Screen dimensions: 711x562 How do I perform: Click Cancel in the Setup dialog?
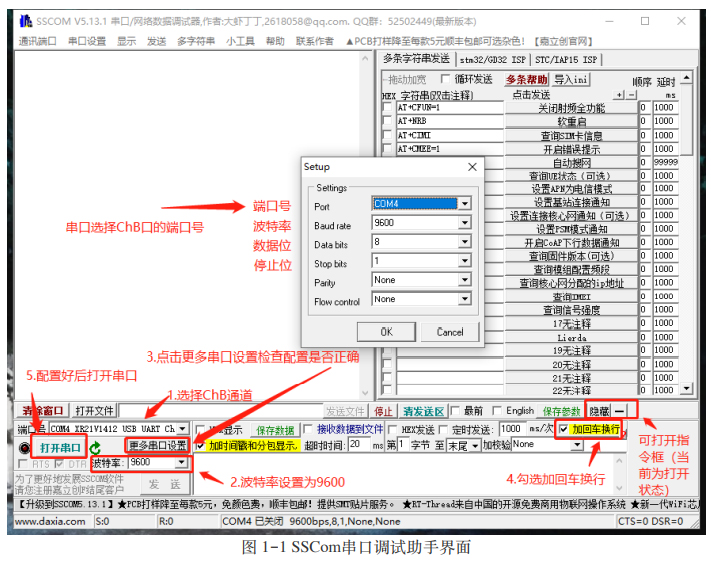tap(450, 332)
